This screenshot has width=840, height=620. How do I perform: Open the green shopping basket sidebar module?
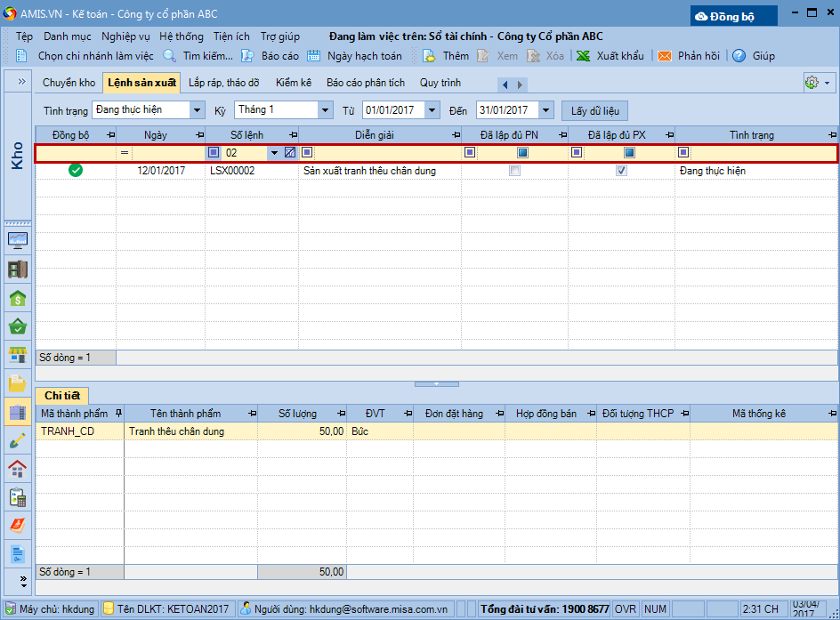(x=18, y=326)
